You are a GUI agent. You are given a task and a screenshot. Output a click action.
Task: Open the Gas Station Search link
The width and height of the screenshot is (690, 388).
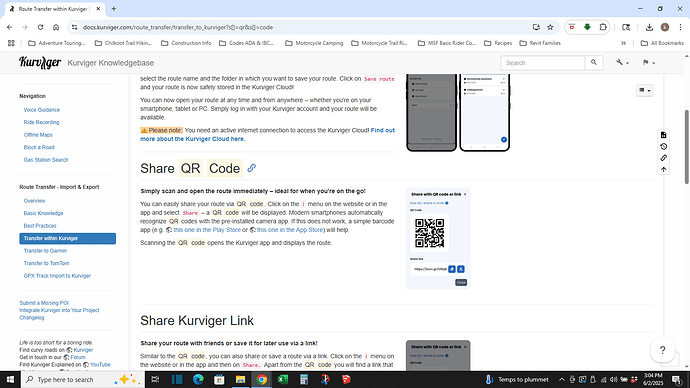tap(46, 160)
